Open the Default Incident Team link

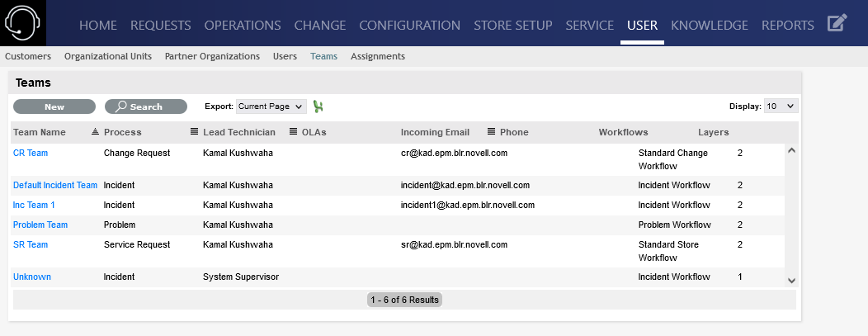pos(54,185)
